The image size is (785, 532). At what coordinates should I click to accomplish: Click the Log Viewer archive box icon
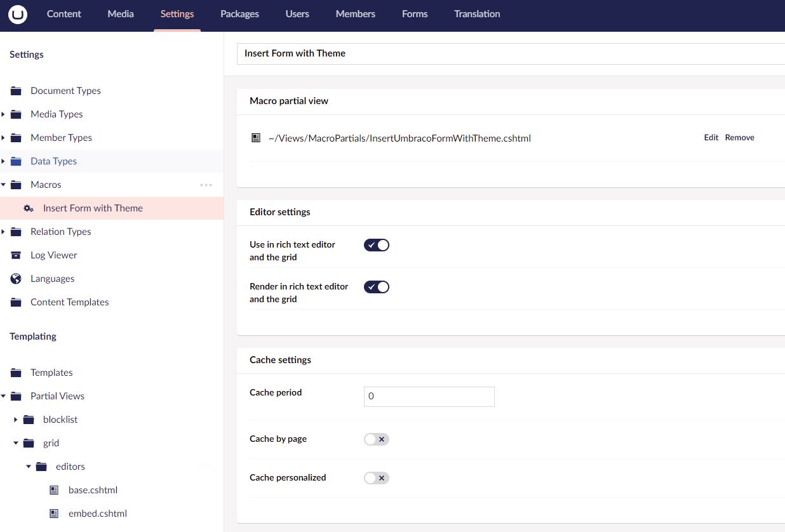click(x=16, y=255)
